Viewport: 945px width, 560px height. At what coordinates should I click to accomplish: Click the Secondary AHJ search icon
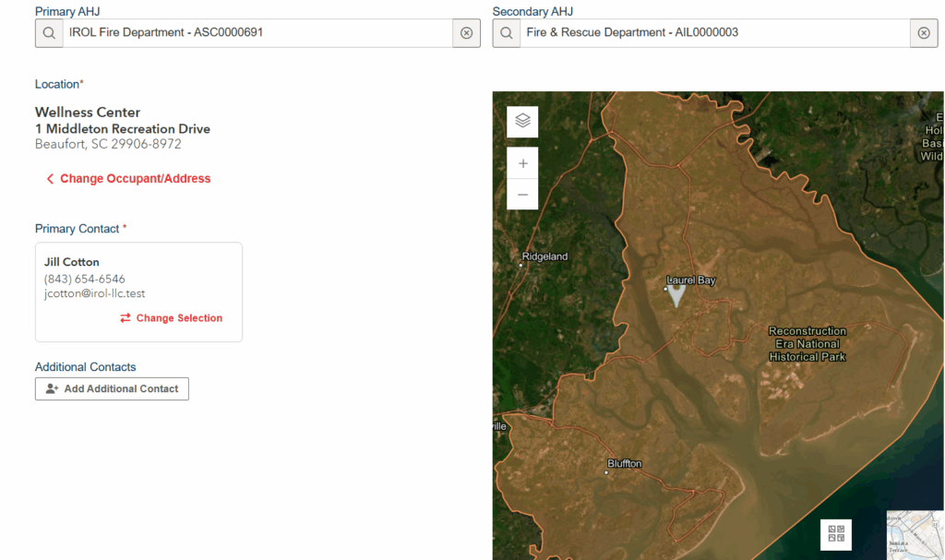(507, 33)
